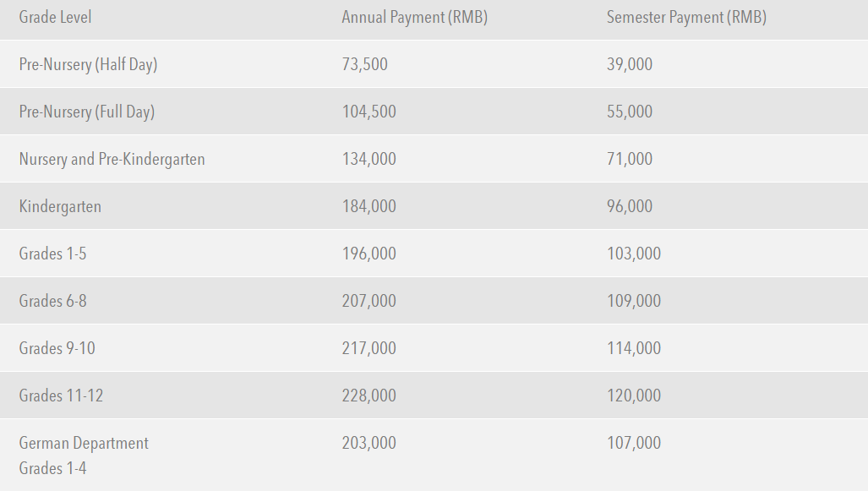Click the 96,000 semester payment value
This screenshot has height=491, width=868.
pos(630,206)
